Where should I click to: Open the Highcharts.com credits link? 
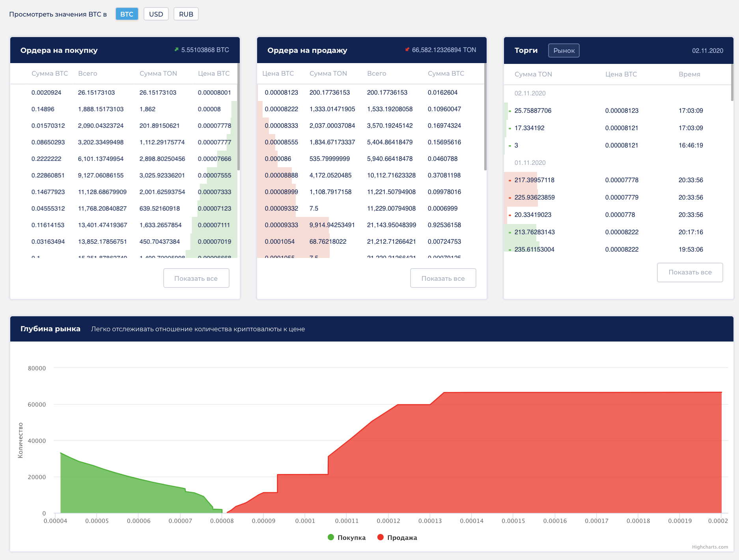click(x=710, y=547)
